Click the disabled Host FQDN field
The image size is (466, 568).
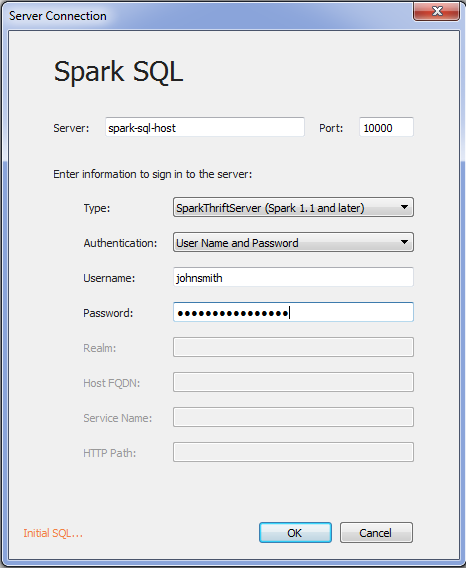(x=293, y=382)
